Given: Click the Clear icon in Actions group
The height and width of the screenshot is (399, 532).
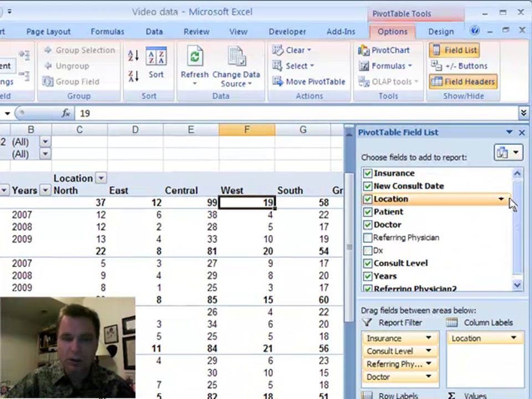Looking at the screenshot, I should pyautogui.click(x=278, y=50).
